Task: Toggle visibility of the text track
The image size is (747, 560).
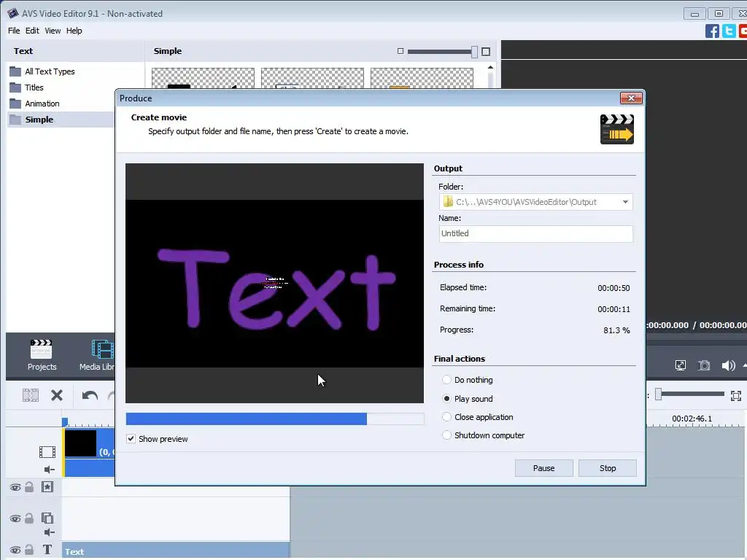Action: [15, 550]
